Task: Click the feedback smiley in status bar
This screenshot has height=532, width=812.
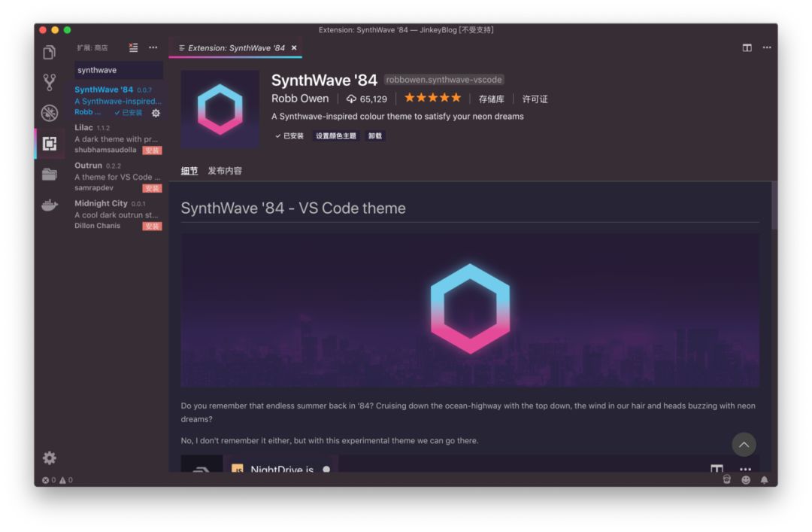Action: [x=746, y=480]
